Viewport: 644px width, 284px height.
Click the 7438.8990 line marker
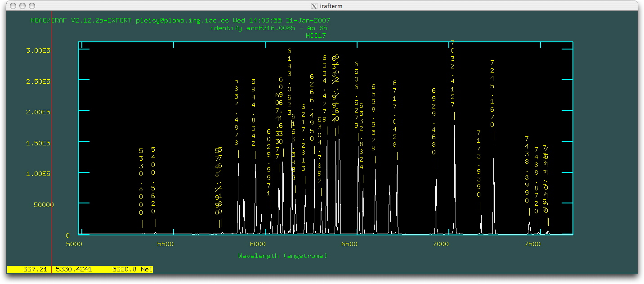click(x=529, y=212)
